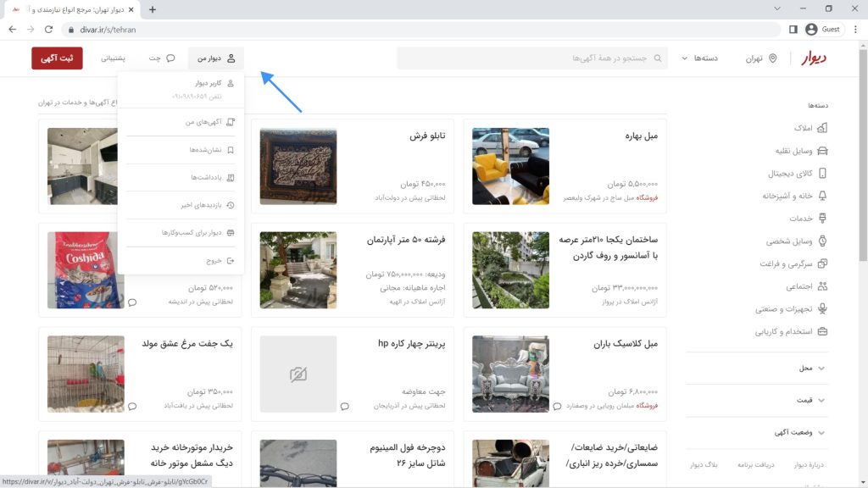Choose خروج logout in the menu
868x488 pixels.
181,261
